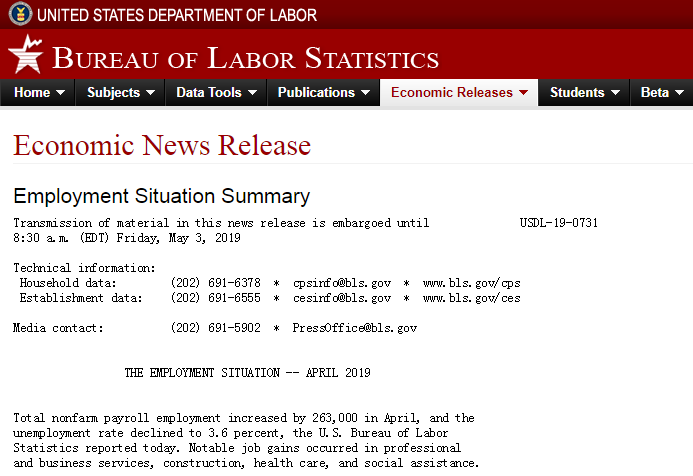693x476 pixels.
Task: Click the 'Total nonfarm payroll employment' paragraph line
Action: tap(244, 418)
